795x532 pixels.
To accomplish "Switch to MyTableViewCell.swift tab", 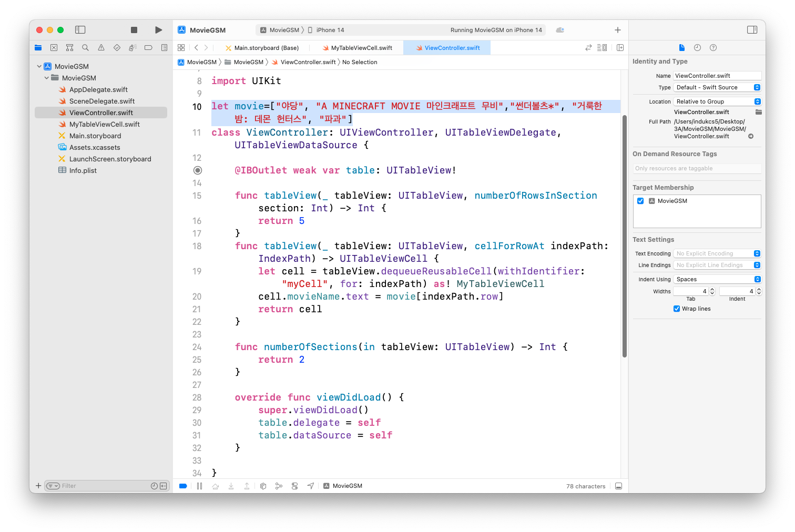I will (357, 48).
